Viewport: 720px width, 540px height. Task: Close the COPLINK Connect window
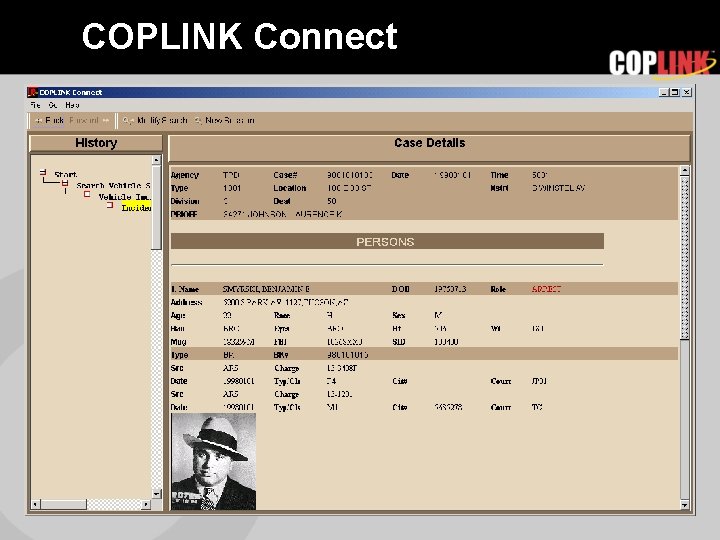(686, 92)
